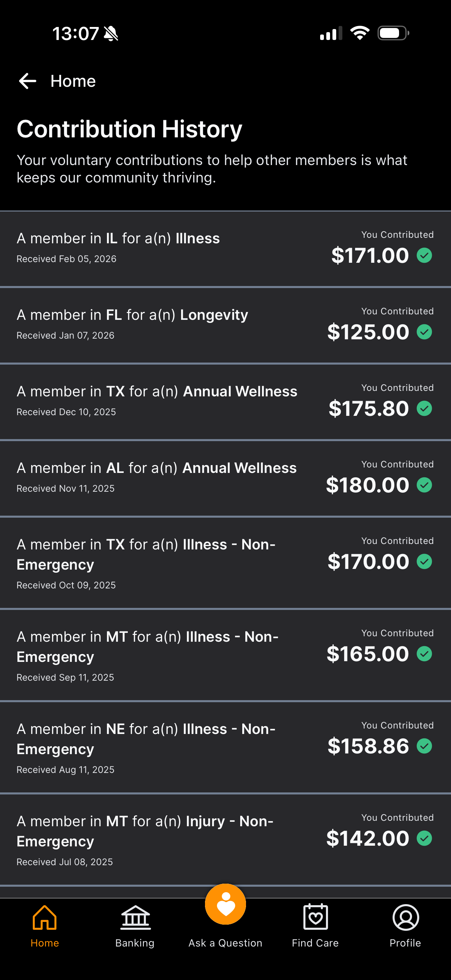Tap the back arrow icon

(x=27, y=81)
